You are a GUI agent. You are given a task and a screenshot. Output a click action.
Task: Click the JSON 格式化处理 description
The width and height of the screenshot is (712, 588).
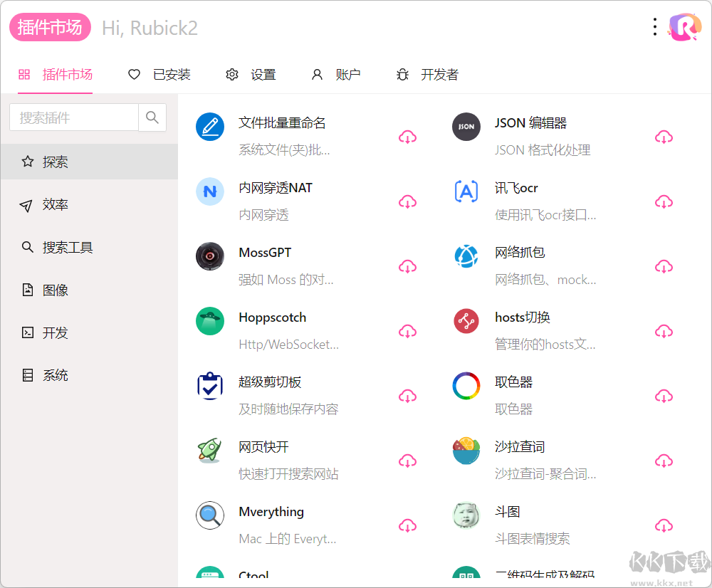click(543, 149)
